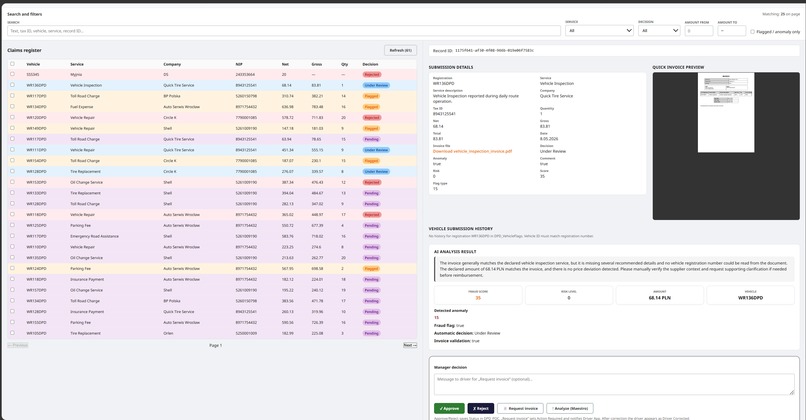Screen dimensions: 806x420
Task: Click the Rejected badge for WR120DPD
Action: coord(372,118)
